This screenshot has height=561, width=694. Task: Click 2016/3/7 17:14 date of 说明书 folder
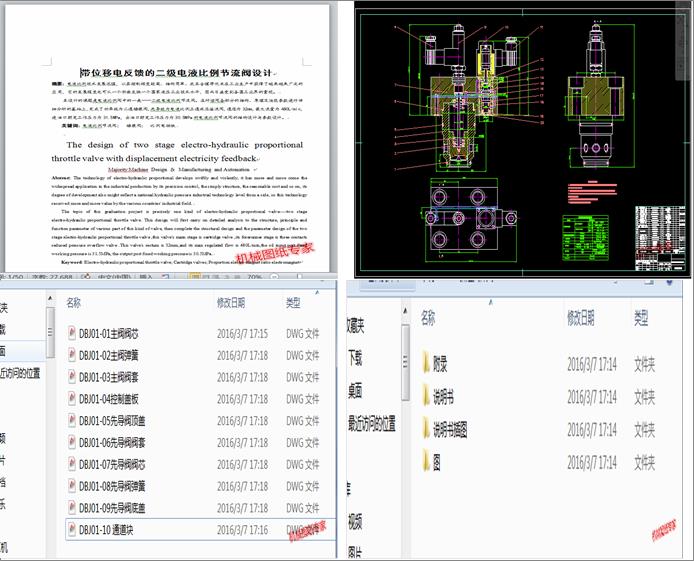pos(592,397)
